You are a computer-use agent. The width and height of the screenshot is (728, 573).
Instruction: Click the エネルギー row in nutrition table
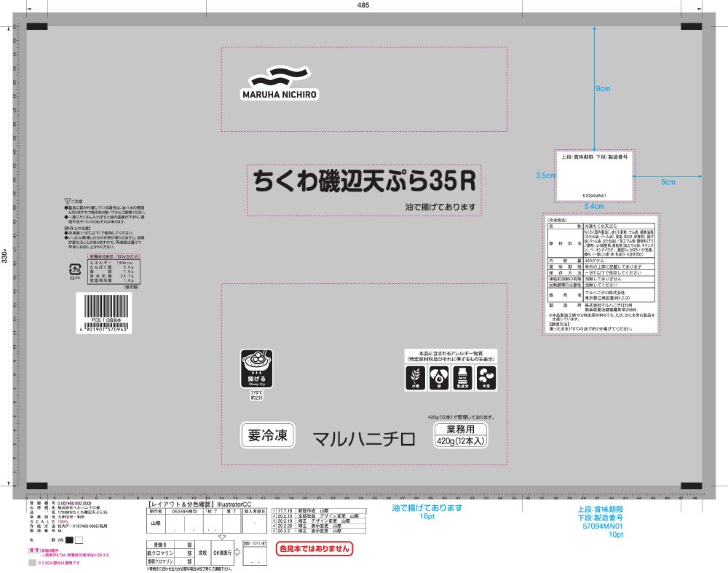(x=112, y=262)
